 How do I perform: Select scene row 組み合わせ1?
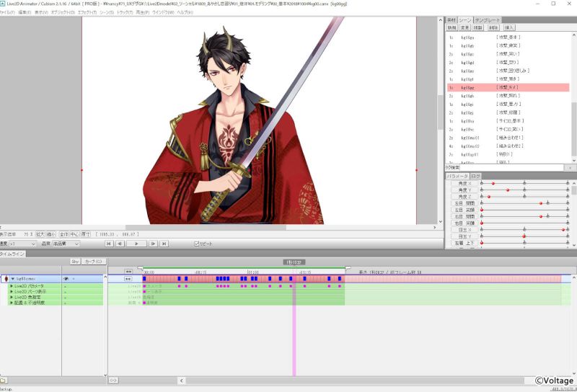click(x=508, y=138)
